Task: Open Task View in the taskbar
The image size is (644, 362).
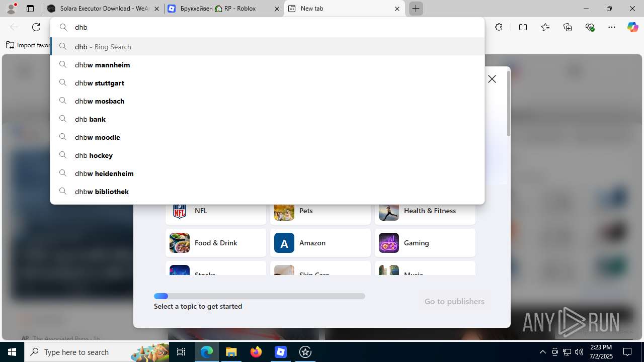Action: click(x=182, y=352)
